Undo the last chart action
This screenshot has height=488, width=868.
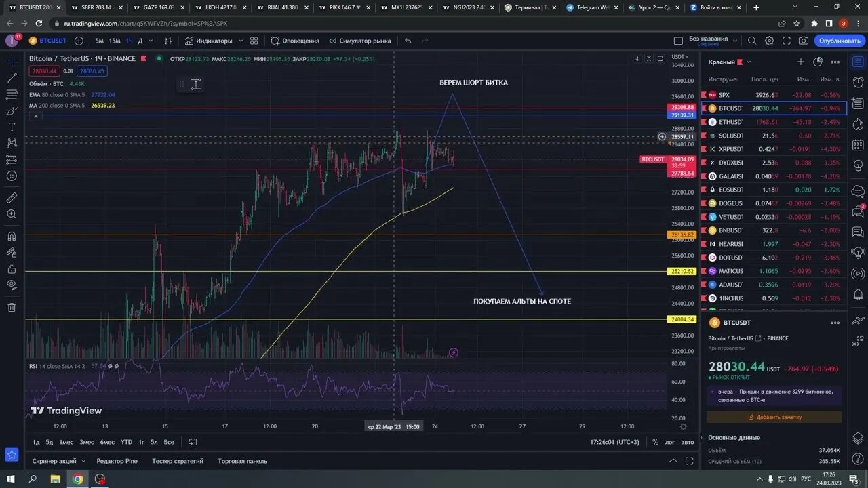click(x=408, y=41)
